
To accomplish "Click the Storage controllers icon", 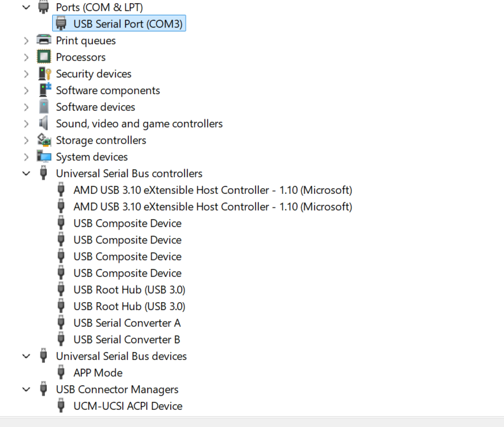I will click(x=44, y=140).
